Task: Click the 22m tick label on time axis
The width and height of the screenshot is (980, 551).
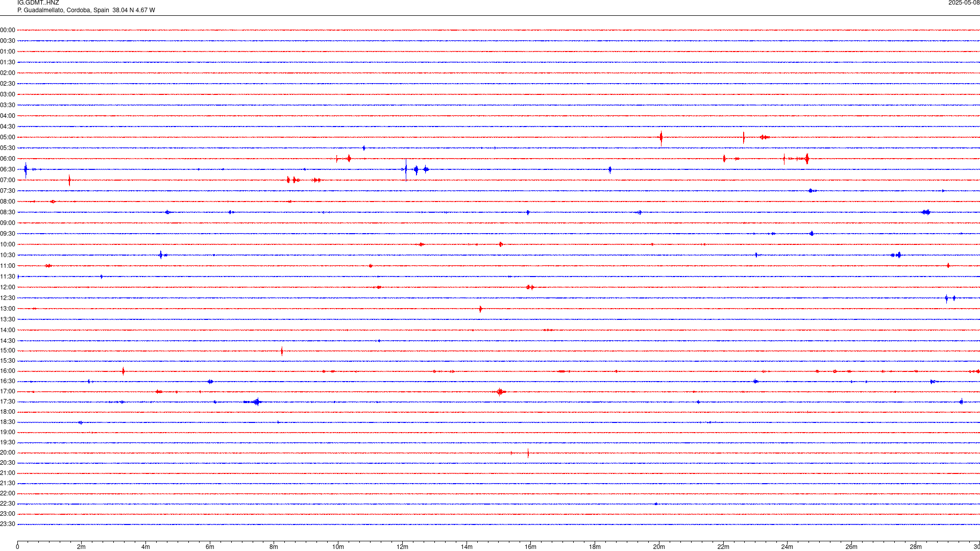Action: click(x=723, y=547)
